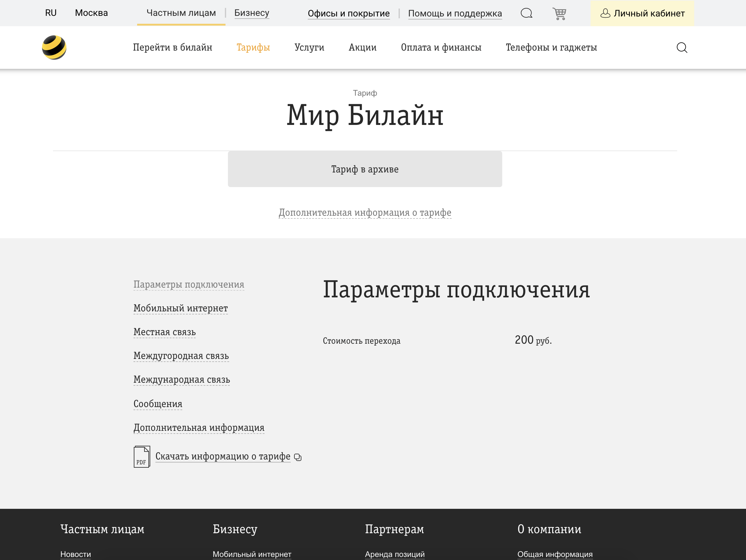Switch to the Бизнесу tab
Screen dimensions: 746x560
[252, 13]
